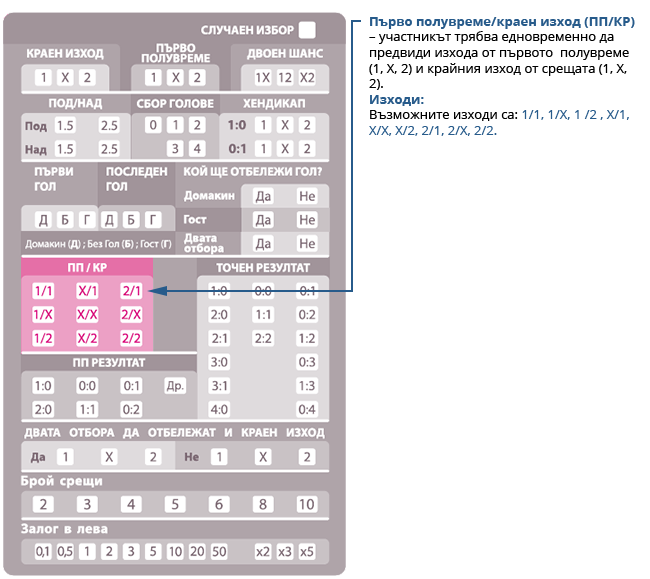Screen dimensions: 650x579
Task: Choose 4:0 in Точен резултат
Action: (219, 409)
